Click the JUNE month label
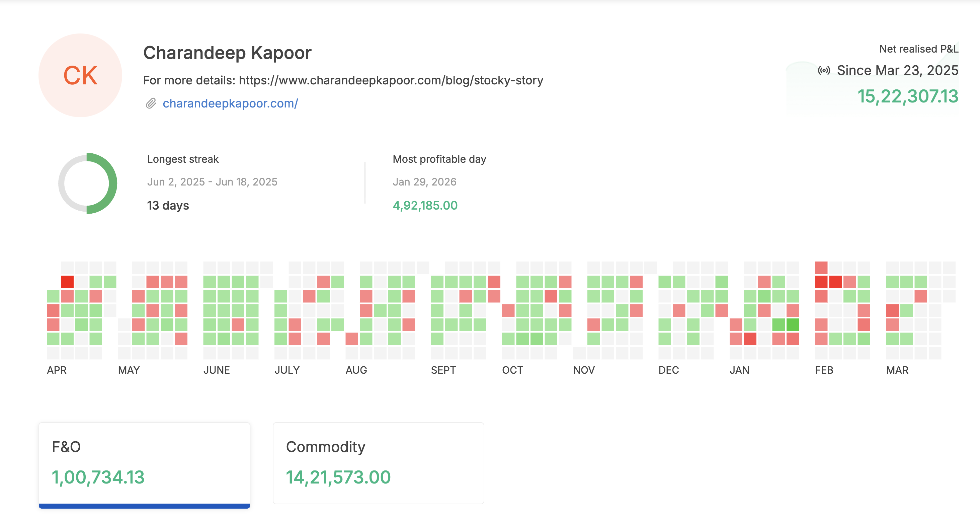The image size is (980, 519). point(217,370)
